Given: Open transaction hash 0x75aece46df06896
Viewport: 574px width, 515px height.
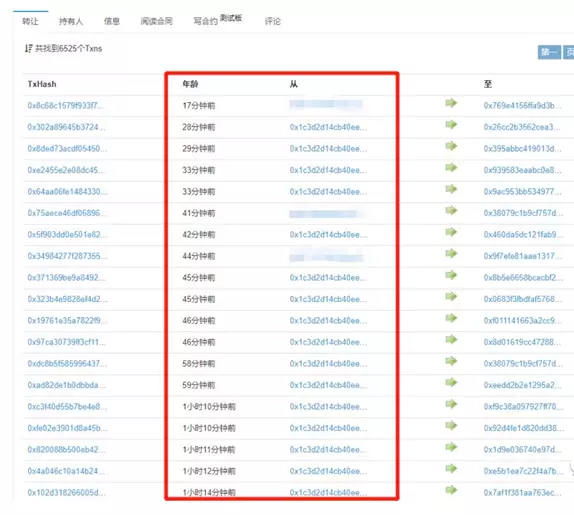Looking at the screenshot, I should (67, 213).
